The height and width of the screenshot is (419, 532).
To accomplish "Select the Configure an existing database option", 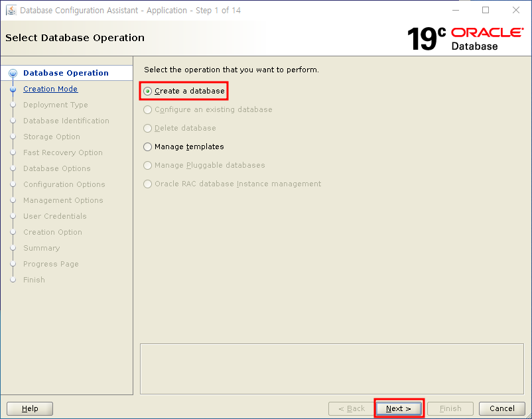I will (x=208, y=109).
